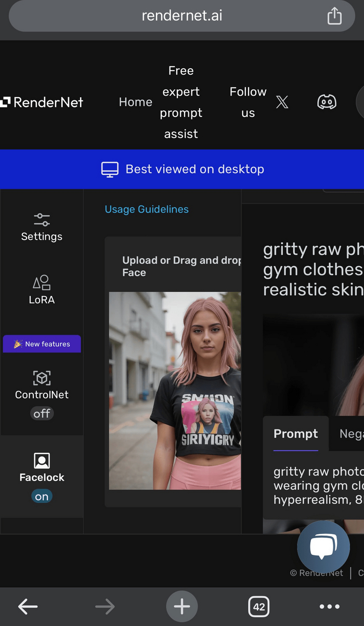Click the Follow us text
Screen dimensions: 364x626
pyautogui.click(x=248, y=102)
